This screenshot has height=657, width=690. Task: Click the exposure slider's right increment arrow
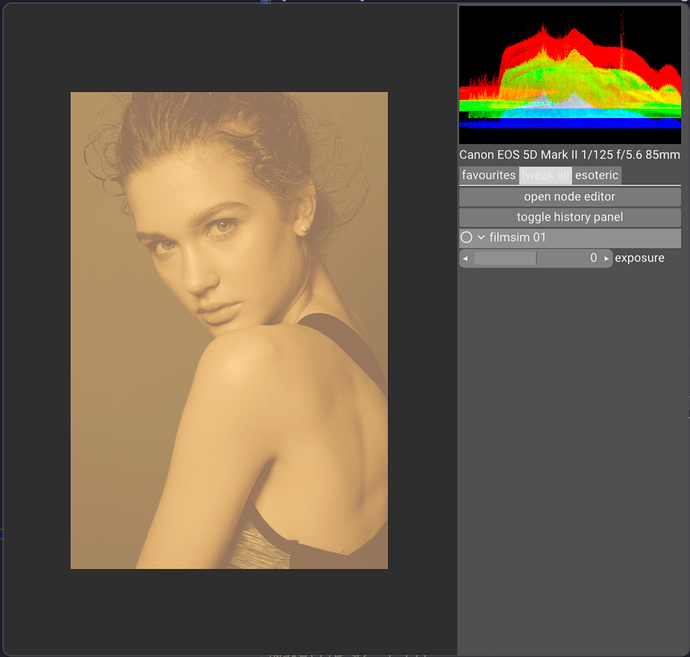pyautogui.click(x=606, y=258)
